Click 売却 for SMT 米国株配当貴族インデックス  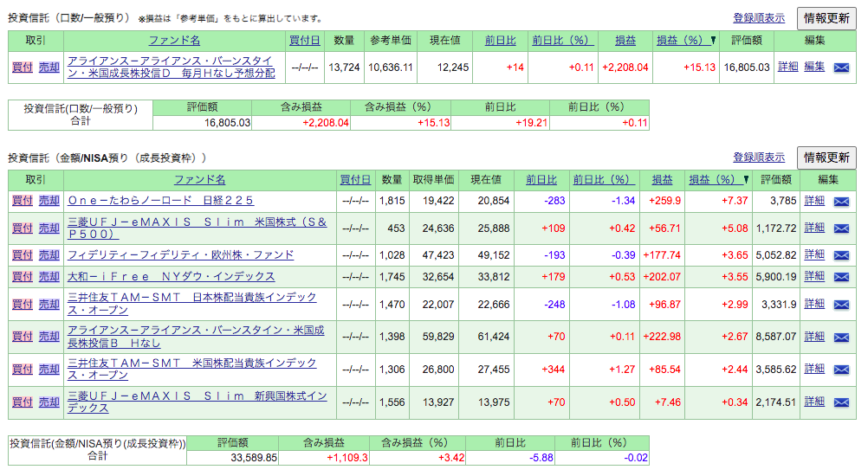pos(49,369)
